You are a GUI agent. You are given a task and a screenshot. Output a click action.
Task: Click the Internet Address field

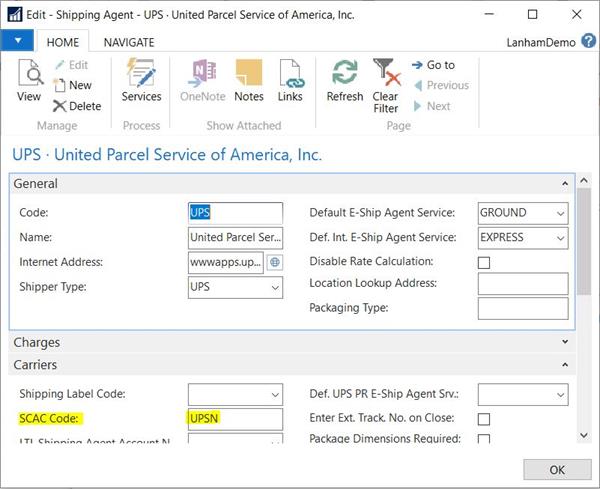coord(226,262)
